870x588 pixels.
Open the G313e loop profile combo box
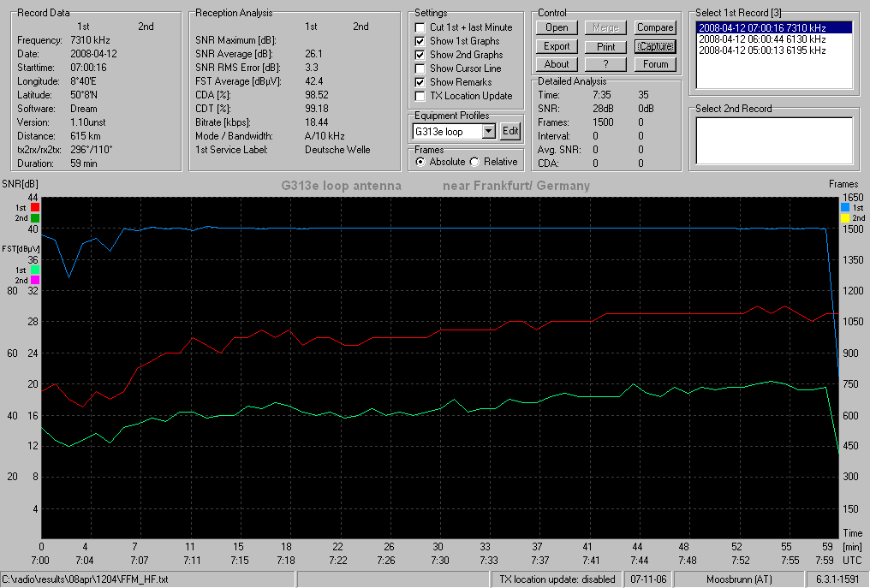click(x=453, y=132)
